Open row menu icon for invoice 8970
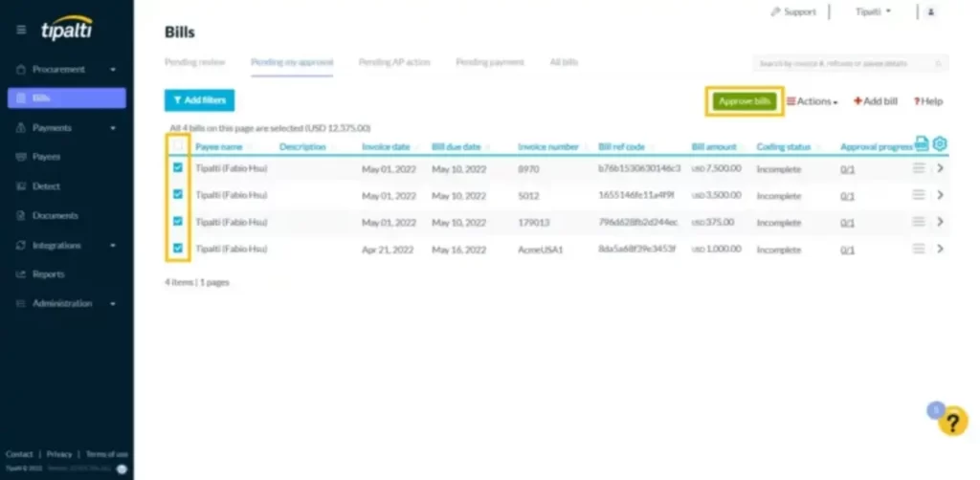 coord(918,168)
